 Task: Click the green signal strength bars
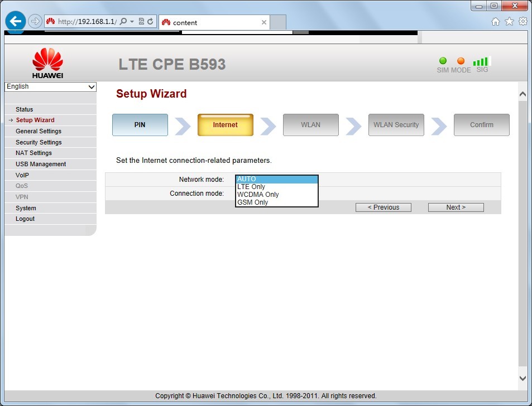tap(481, 61)
